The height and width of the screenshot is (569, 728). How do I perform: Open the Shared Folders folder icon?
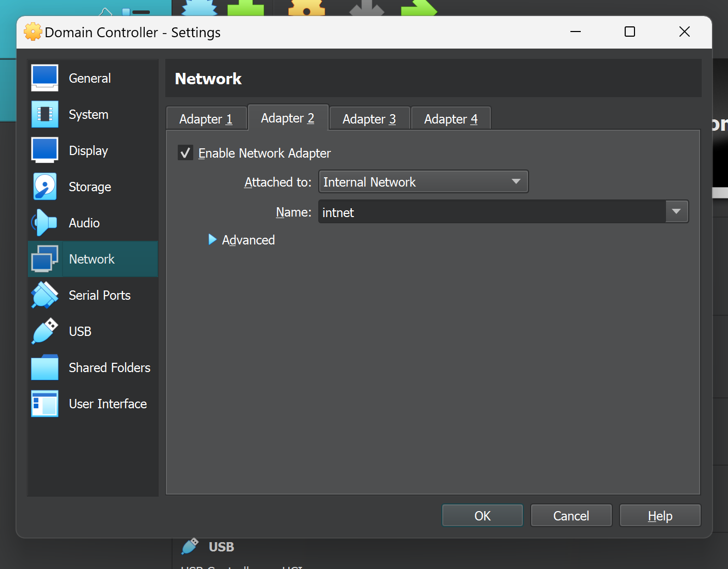pos(44,367)
